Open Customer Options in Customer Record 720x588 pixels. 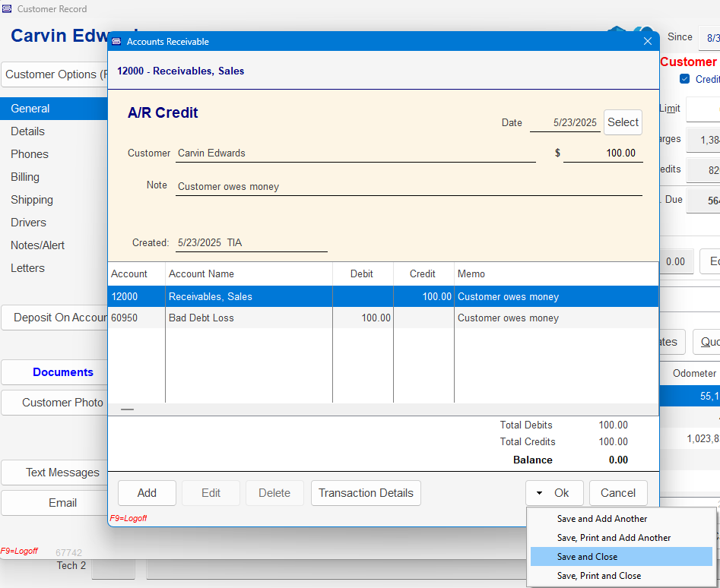point(55,74)
